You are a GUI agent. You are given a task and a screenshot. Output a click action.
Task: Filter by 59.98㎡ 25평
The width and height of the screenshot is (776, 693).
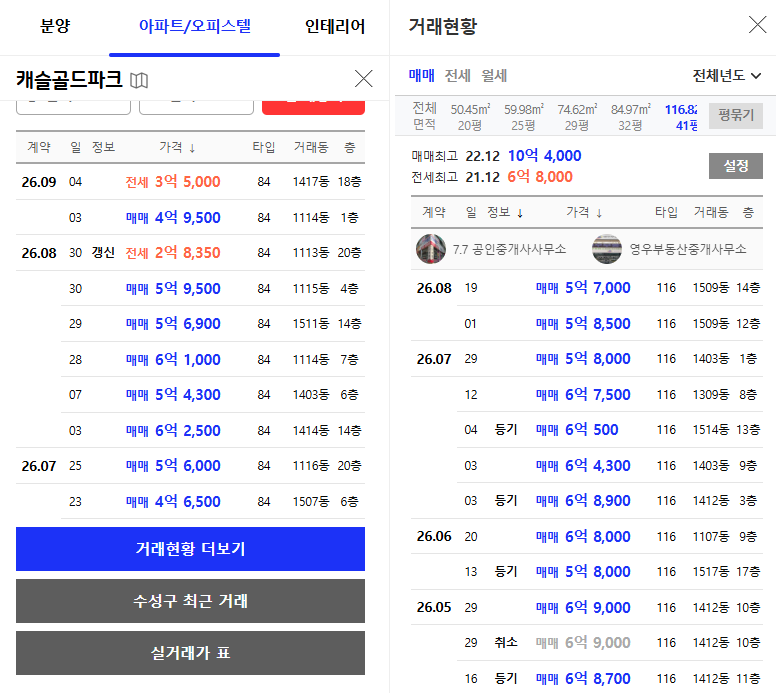[x=524, y=117]
